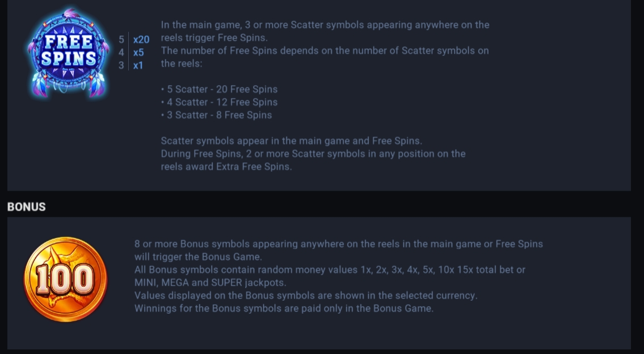Click the '4 Scatter - 12 Free Spins' line
Image resolution: width=644 pixels, height=354 pixels.
pos(220,102)
